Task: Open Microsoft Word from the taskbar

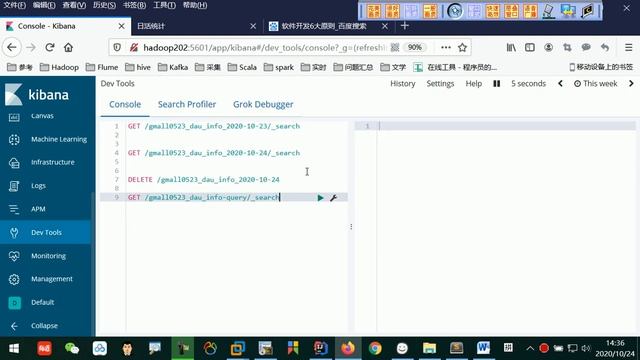Action: pyautogui.click(x=483, y=348)
